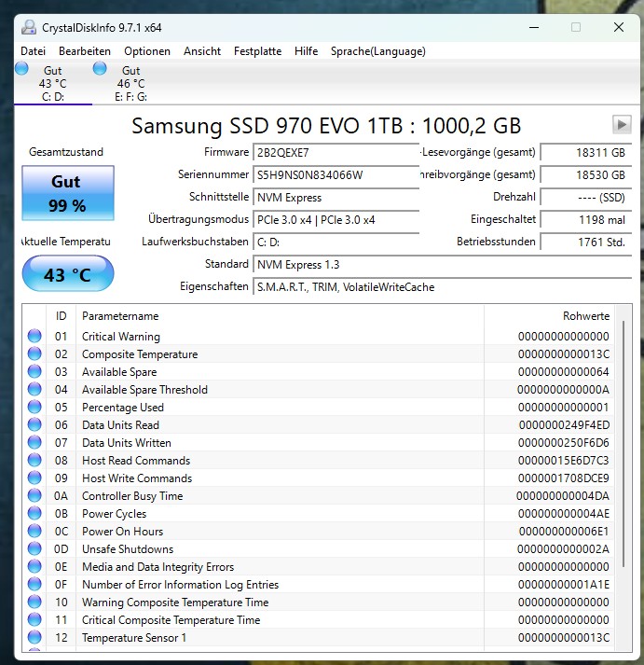The height and width of the screenshot is (665, 644).
Task: Click the Rohwerte column header
Action: (x=550, y=316)
